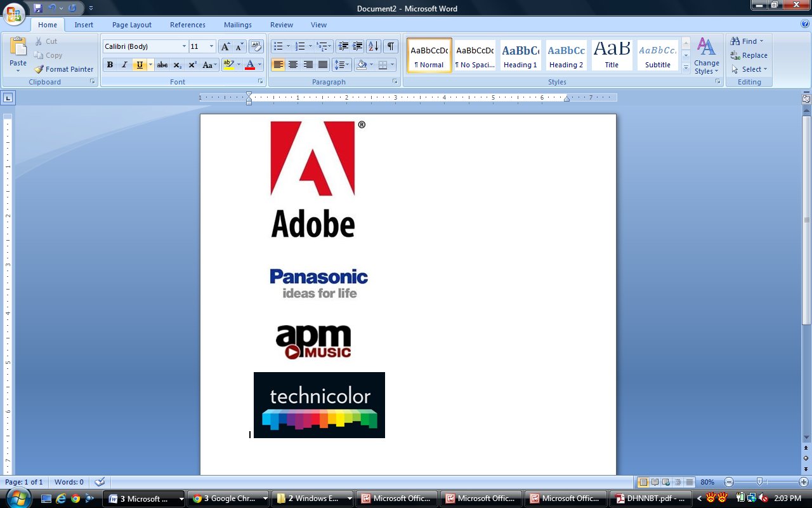Image resolution: width=812 pixels, height=508 pixels.
Task: Expand the Line Spacing dropdown
Action: (x=348, y=65)
